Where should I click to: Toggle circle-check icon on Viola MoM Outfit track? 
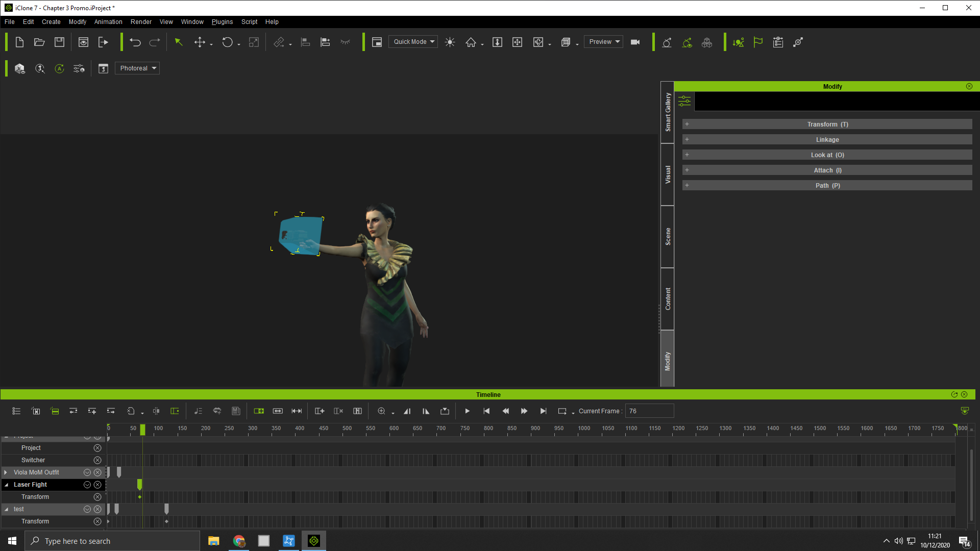pos(87,472)
